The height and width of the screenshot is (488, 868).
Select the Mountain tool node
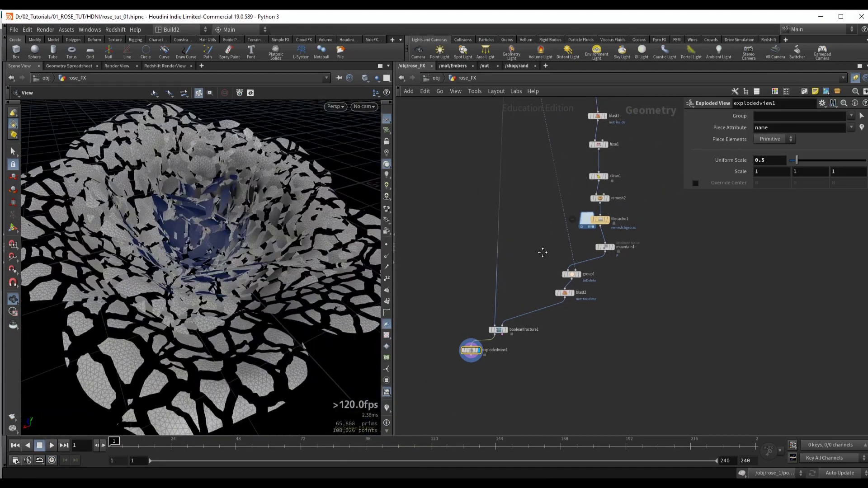604,246
